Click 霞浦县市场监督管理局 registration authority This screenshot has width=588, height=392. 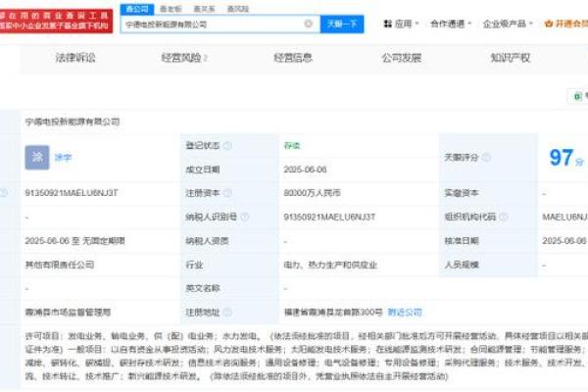[68, 312]
